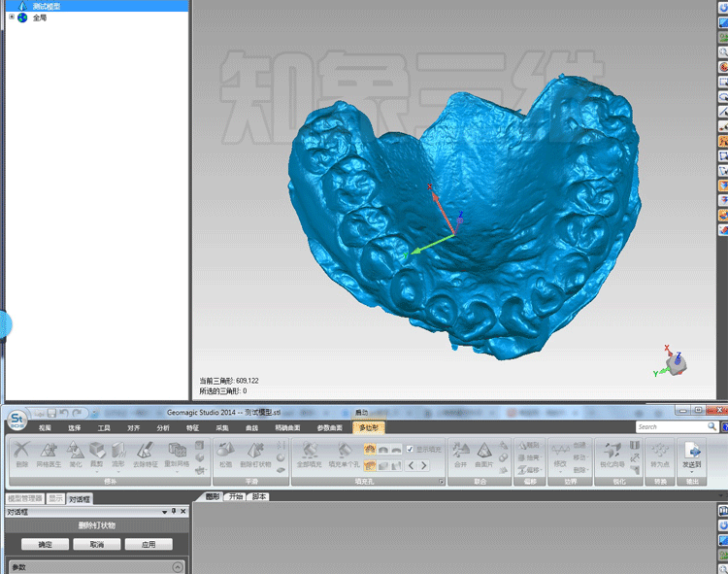Image resolution: width=728 pixels, height=574 pixels.
Task: Open the 视图 ribbon tab
Action: (45, 427)
